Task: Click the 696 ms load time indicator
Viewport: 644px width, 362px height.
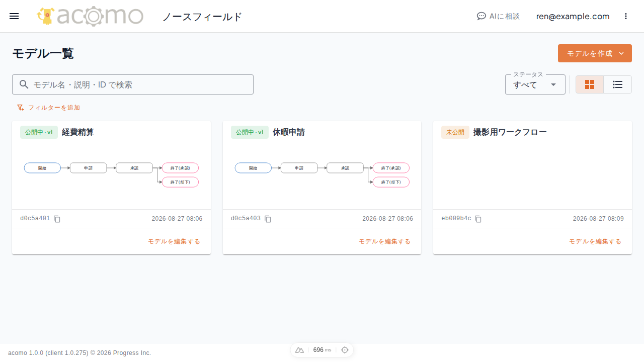Action: coord(322,350)
